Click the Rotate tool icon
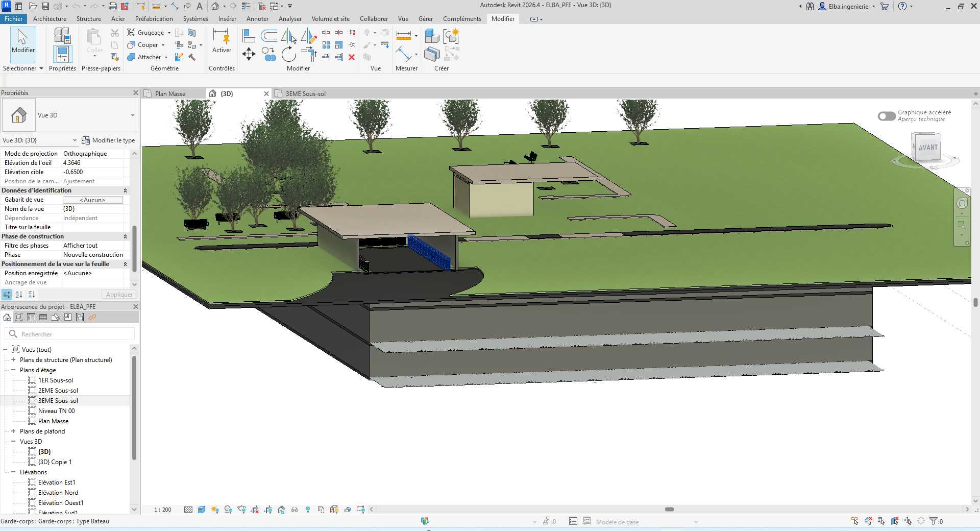The image size is (980, 531). (288, 54)
